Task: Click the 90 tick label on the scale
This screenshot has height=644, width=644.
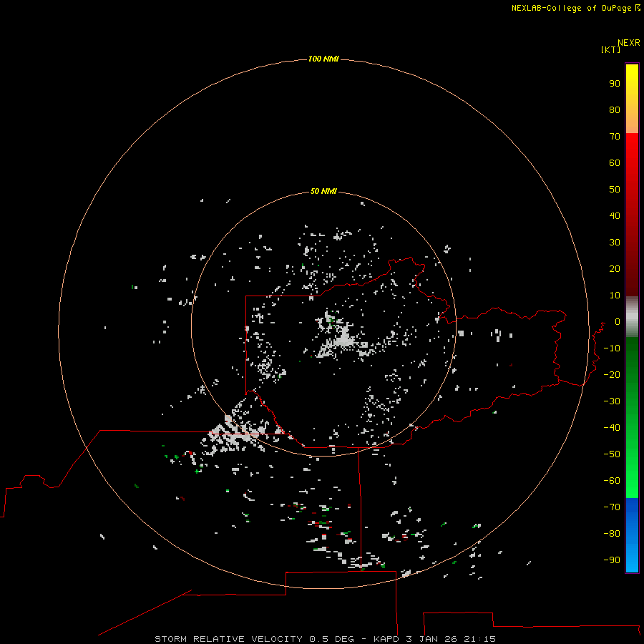Action: point(615,84)
